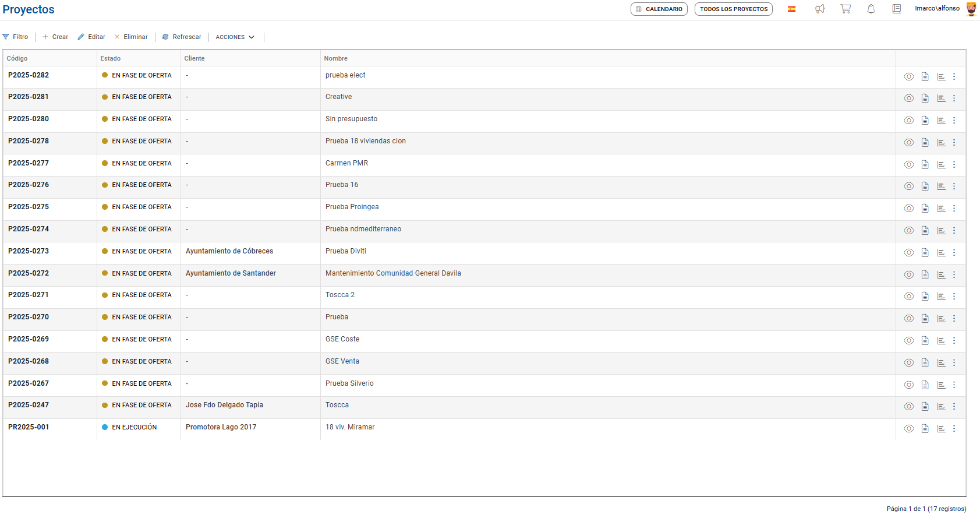Select the Mantenimiento Comunidad General Davila row
Screen dimensions: 980x518
pyautogui.click(x=393, y=273)
